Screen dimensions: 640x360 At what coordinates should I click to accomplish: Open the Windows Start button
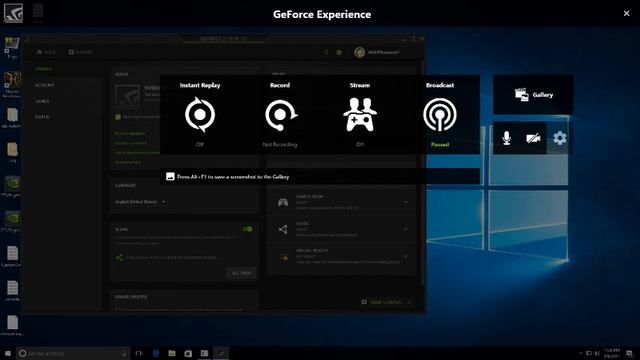pos(8,353)
